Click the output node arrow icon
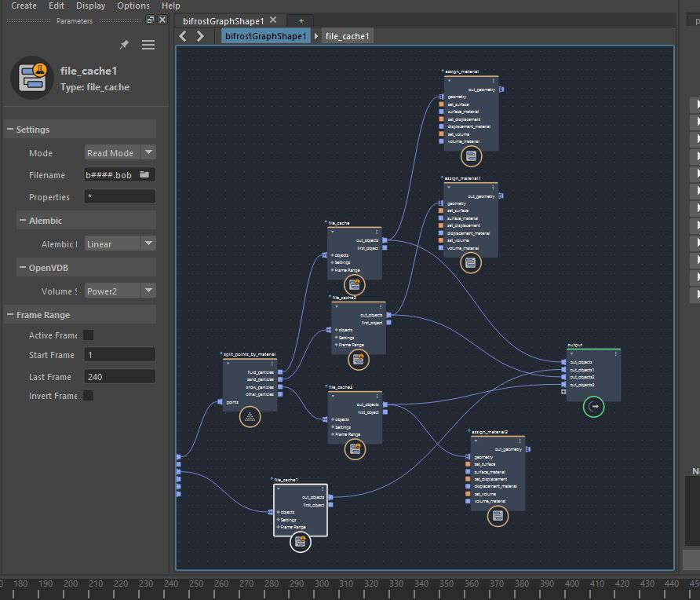Viewport: 700px width, 600px height. click(594, 407)
